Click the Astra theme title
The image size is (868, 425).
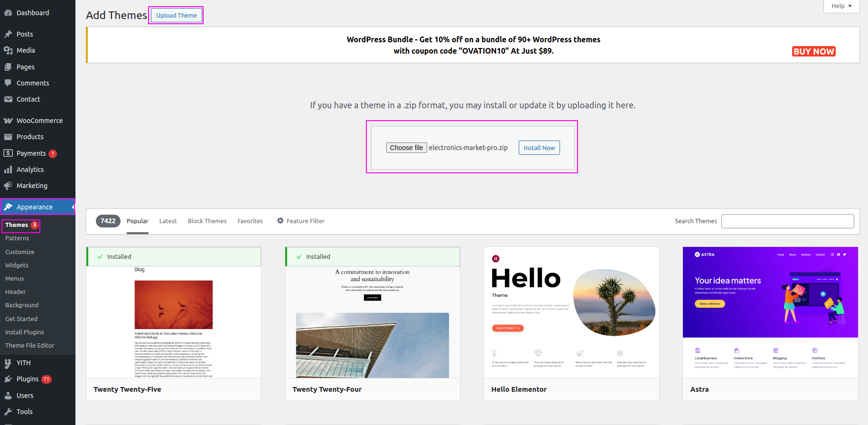700,389
